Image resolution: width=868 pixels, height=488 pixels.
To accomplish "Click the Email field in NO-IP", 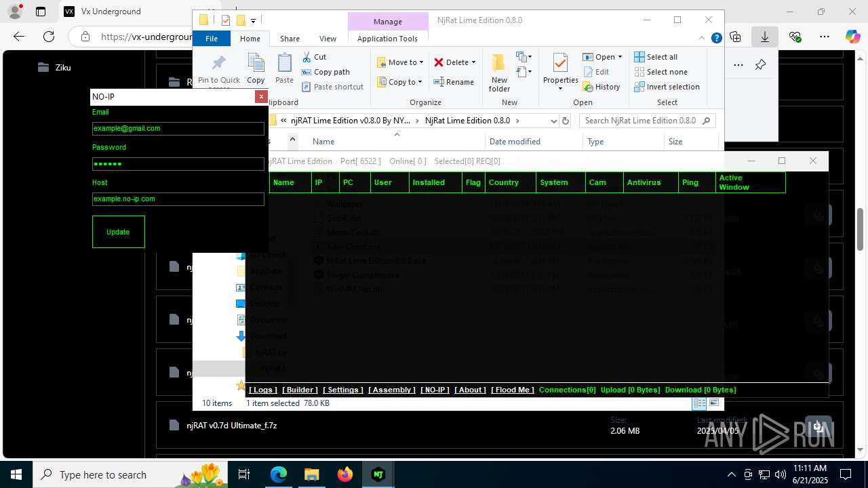I will pos(178,128).
